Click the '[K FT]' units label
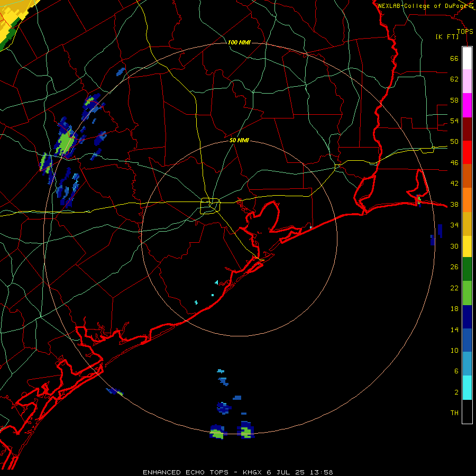 pos(447,36)
